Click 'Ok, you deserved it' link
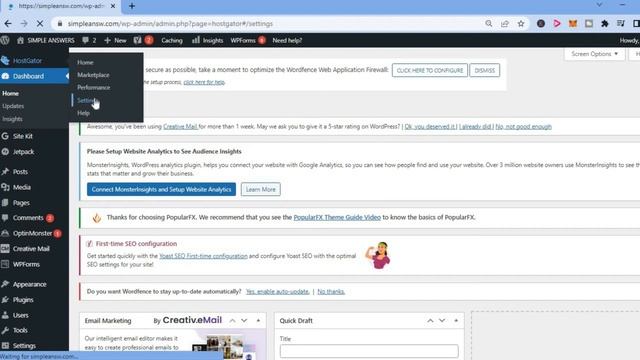This screenshot has width=640, height=360. pyautogui.click(x=430, y=127)
